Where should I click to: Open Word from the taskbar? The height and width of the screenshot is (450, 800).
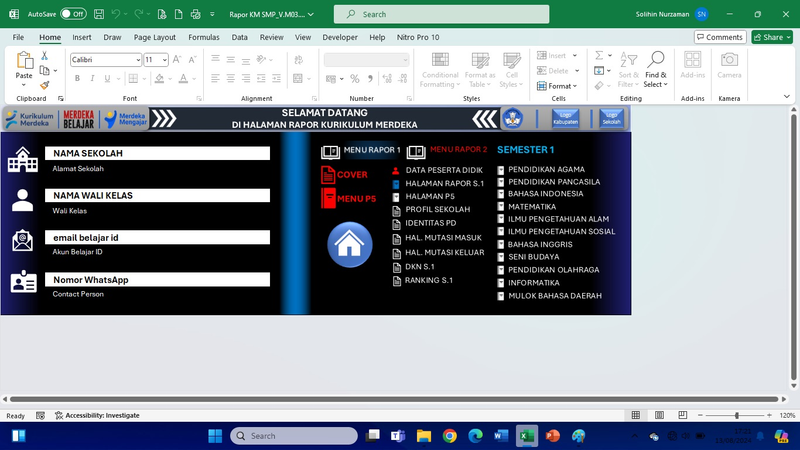501,436
